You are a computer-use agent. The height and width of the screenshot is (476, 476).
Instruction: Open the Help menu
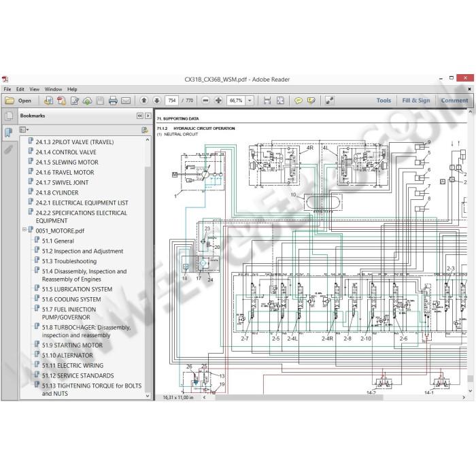72,89
